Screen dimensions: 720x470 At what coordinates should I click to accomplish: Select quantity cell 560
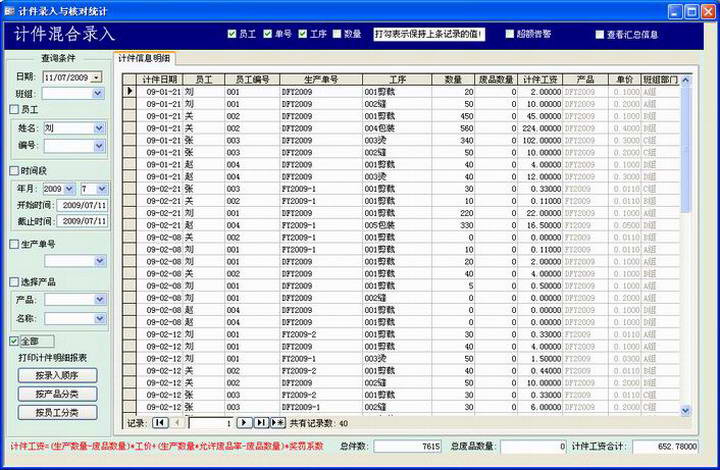(452, 128)
